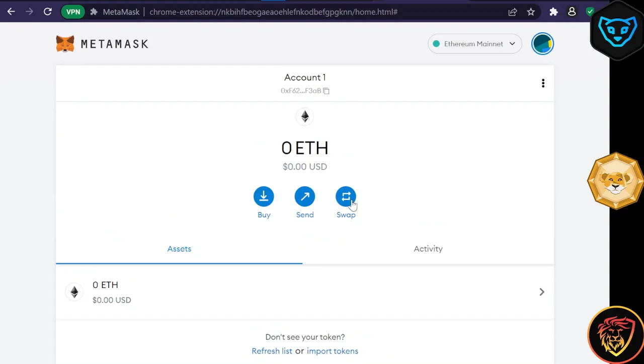Click the Refresh list link
The image size is (644, 364).
pos(272,351)
